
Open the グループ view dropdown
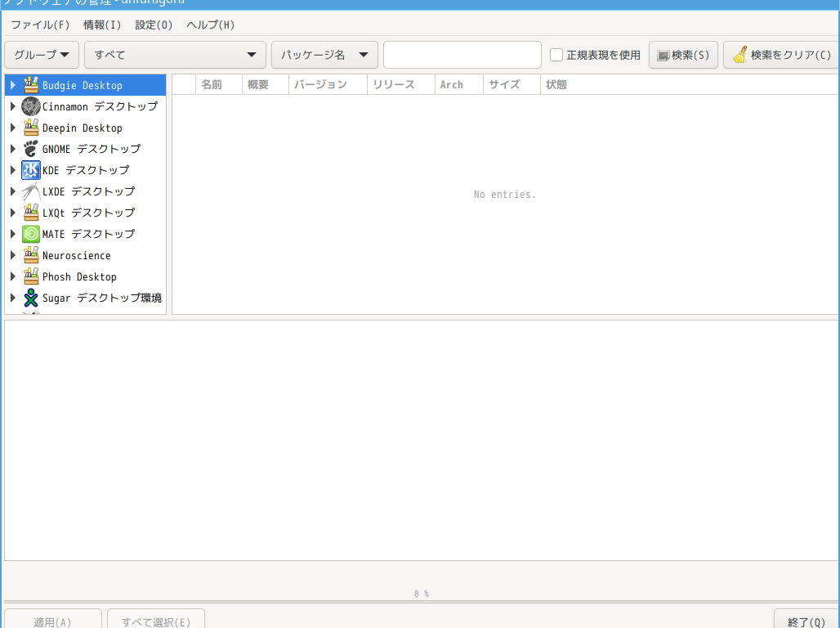tap(42, 55)
